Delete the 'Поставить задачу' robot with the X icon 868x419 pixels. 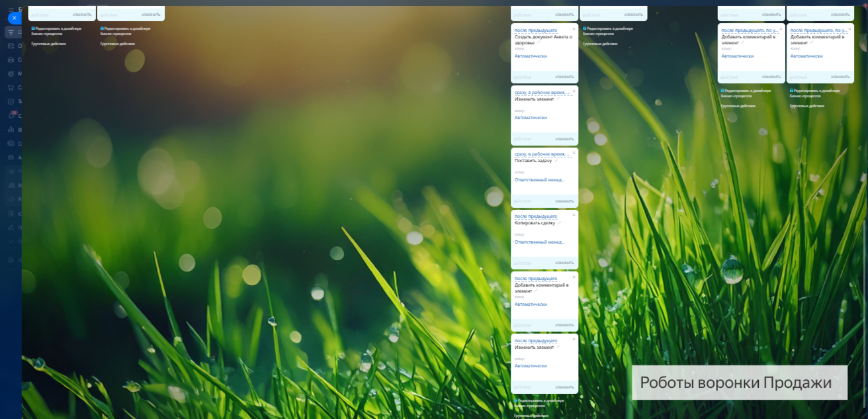tap(574, 153)
